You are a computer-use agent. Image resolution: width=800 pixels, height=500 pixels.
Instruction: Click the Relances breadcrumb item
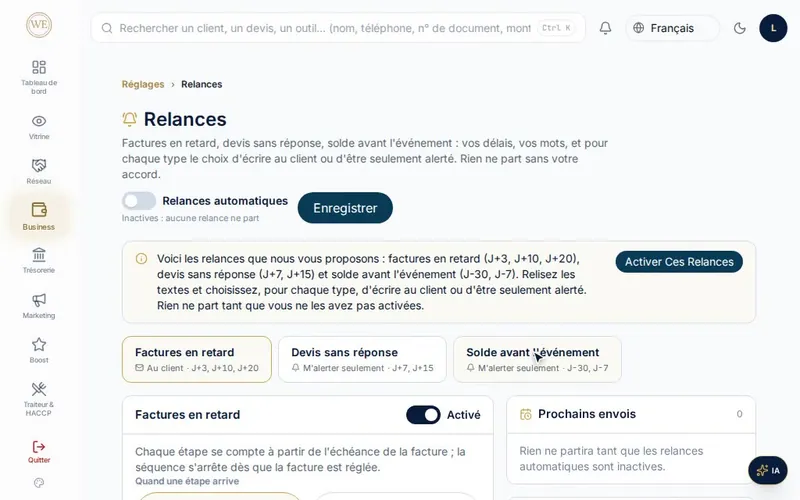pos(202,84)
